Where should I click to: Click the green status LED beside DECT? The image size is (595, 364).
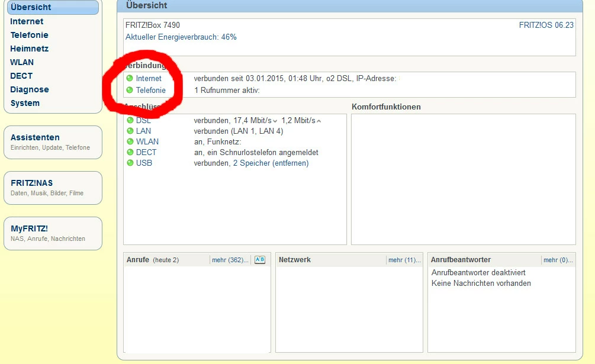tap(130, 152)
